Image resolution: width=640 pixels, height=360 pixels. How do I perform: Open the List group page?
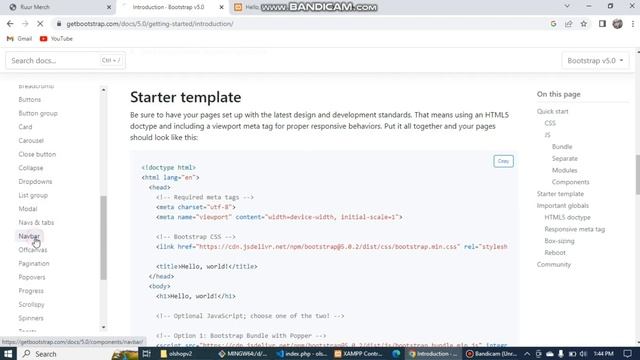pyautogui.click(x=33, y=195)
